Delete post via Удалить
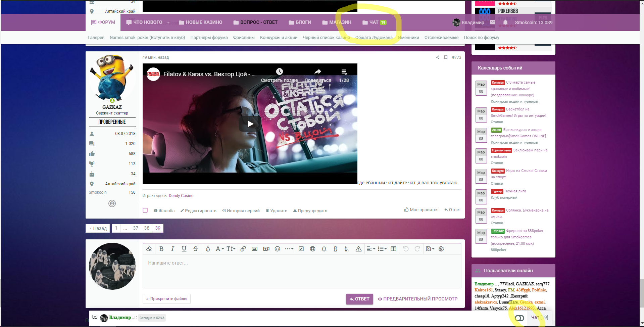The image size is (644, 327). point(277,211)
